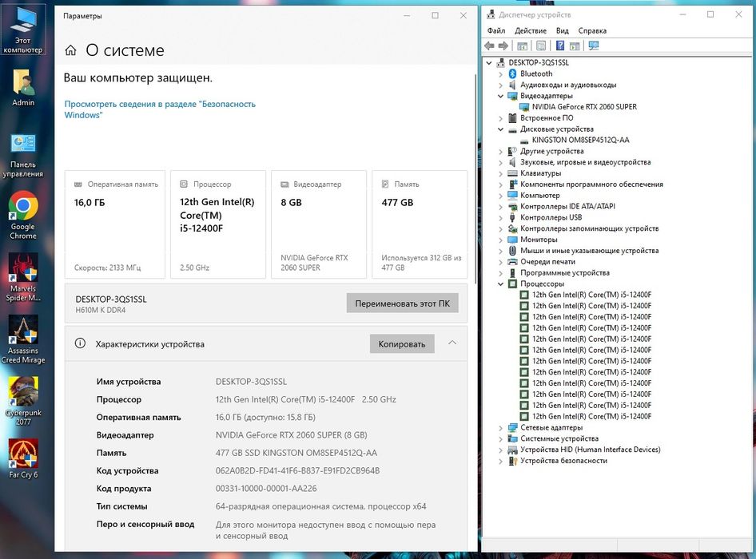Click the Копировать button
The image size is (756, 559).
tap(402, 343)
